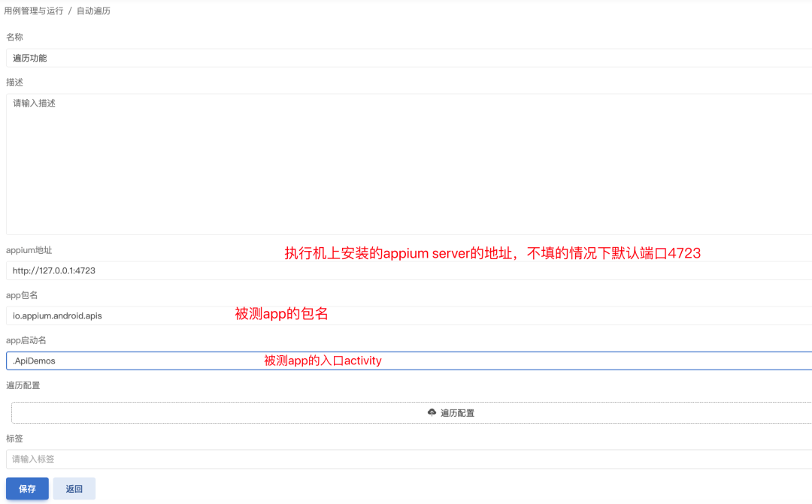
Task: Open 用例管理与运行 breadcrumb link
Action: pyautogui.click(x=34, y=11)
